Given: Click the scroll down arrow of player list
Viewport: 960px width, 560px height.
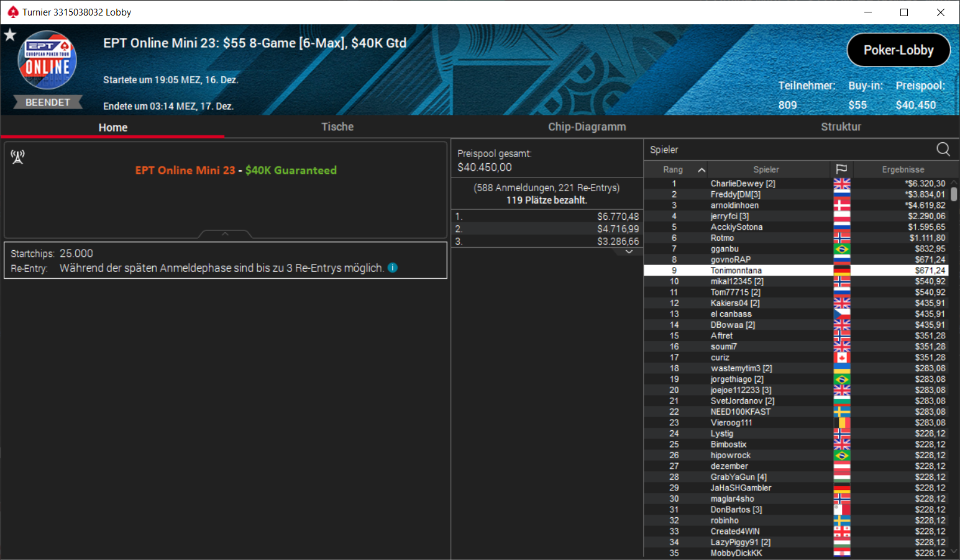Looking at the screenshot, I should (x=954, y=551).
